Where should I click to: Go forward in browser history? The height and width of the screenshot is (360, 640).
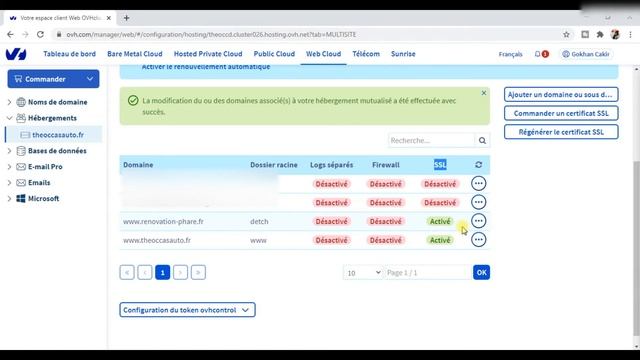click(x=25, y=35)
